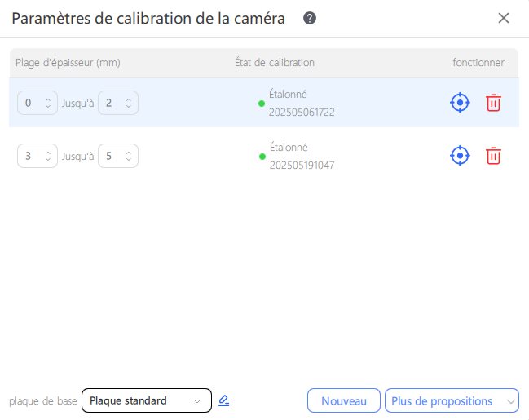Decrease the maximum value 2 with down arrow
The height and width of the screenshot is (420, 529).
pos(129,106)
